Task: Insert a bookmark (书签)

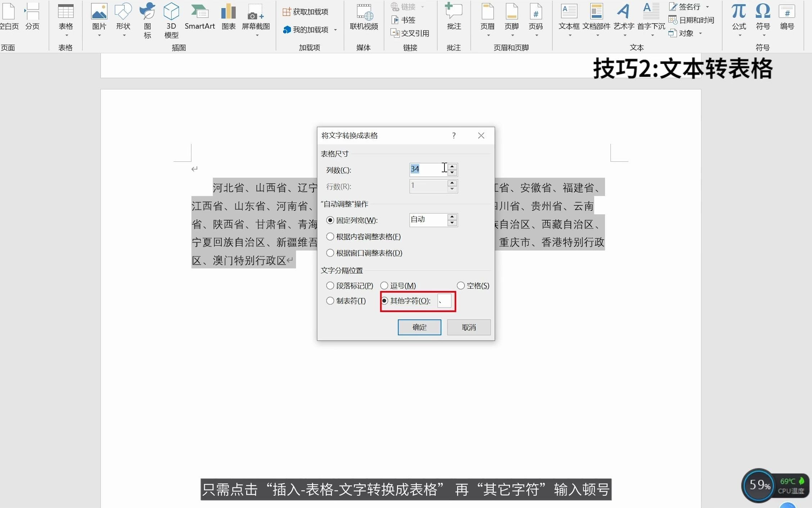Action: tap(403, 20)
